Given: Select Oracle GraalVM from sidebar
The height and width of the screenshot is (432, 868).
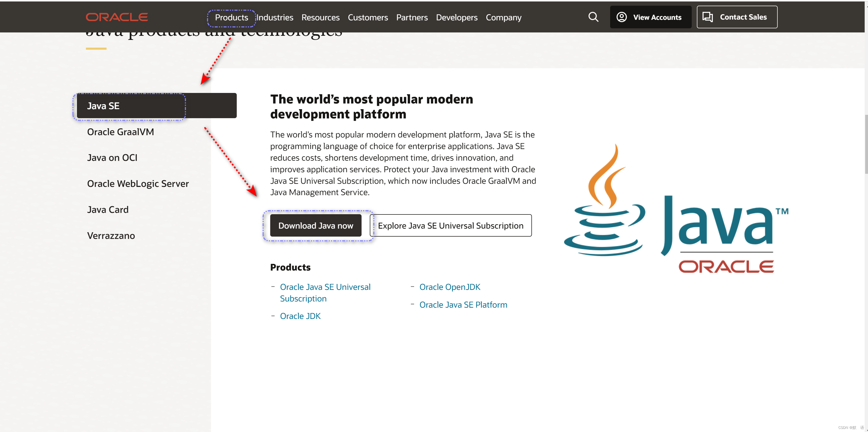Looking at the screenshot, I should pyautogui.click(x=121, y=131).
